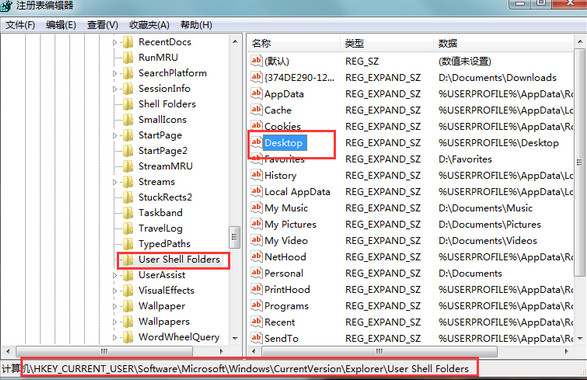The height and width of the screenshot is (380, 587).
Task: Click the string icon beside My Video
Action: click(256, 240)
